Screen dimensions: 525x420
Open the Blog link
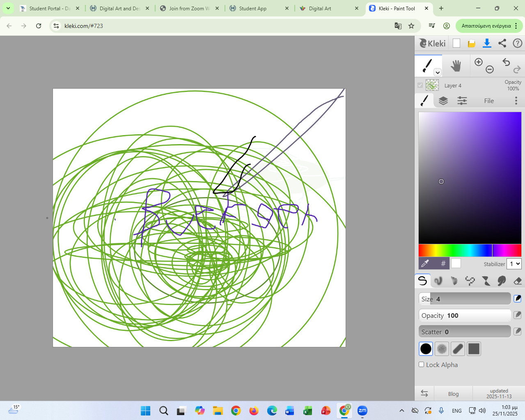click(x=453, y=394)
